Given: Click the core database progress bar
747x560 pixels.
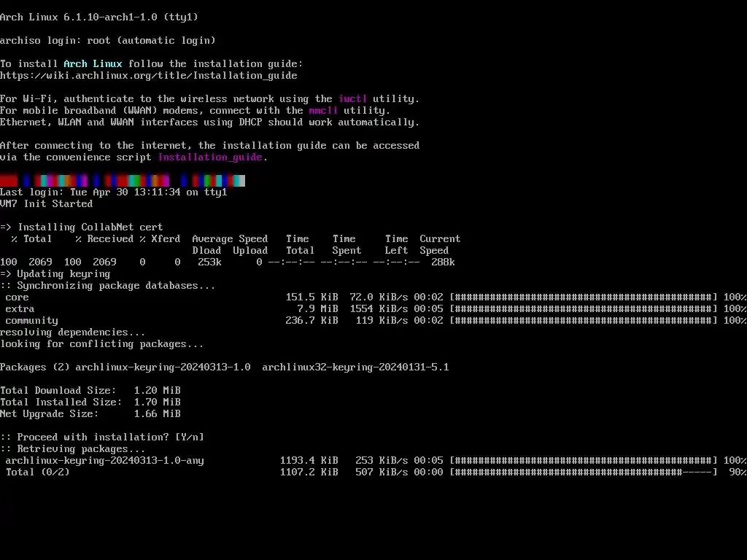Looking at the screenshot, I should click(x=584, y=297).
